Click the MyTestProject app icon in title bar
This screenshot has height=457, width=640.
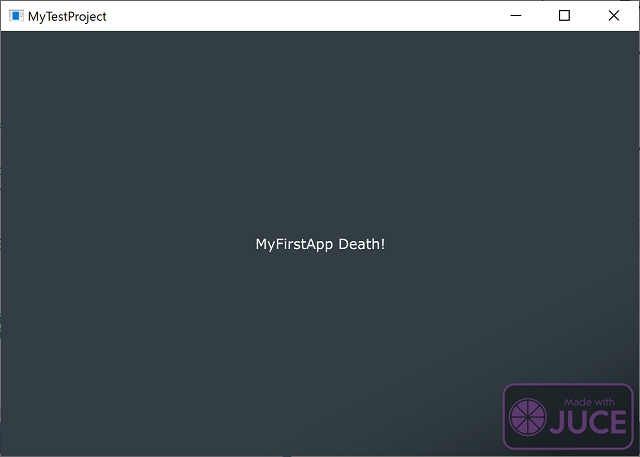(16, 16)
